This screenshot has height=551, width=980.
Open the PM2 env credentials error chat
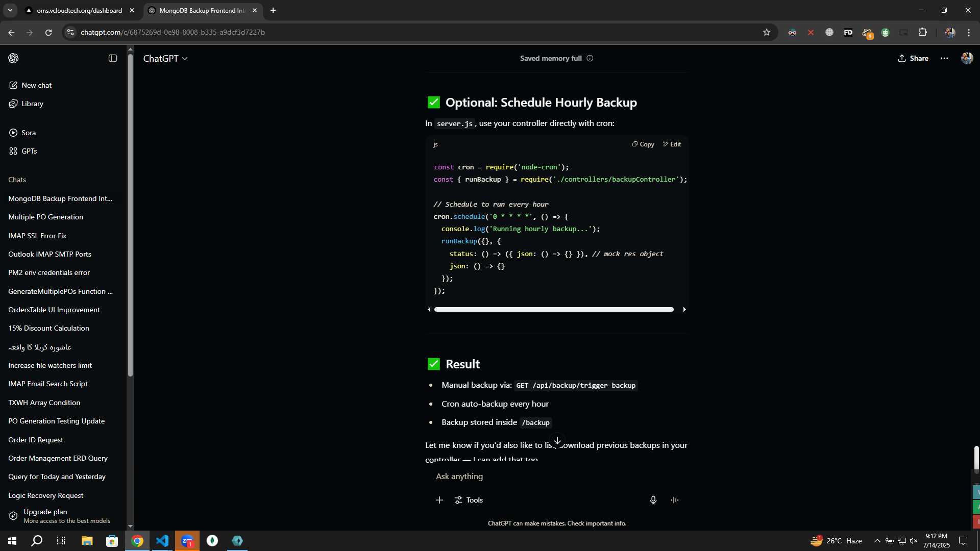tap(49, 272)
